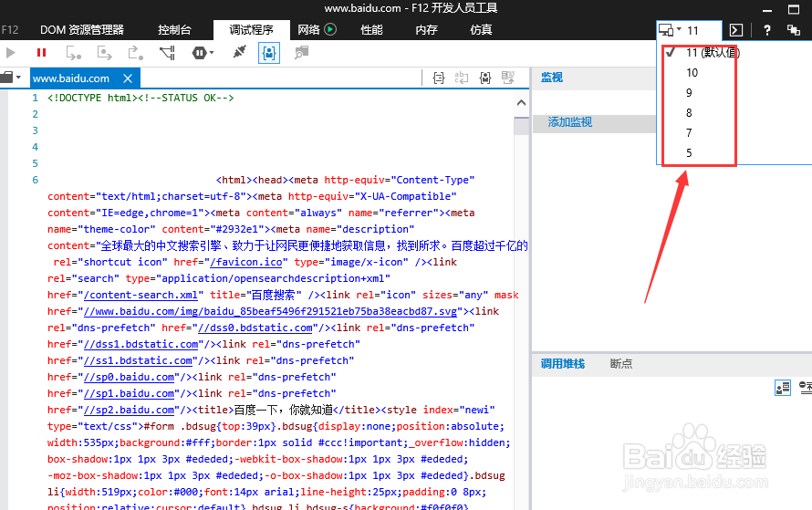The width and height of the screenshot is (812, 510).
Task: Click the <!DOCTYPE html> code line
Action: [x=141, y=98]
